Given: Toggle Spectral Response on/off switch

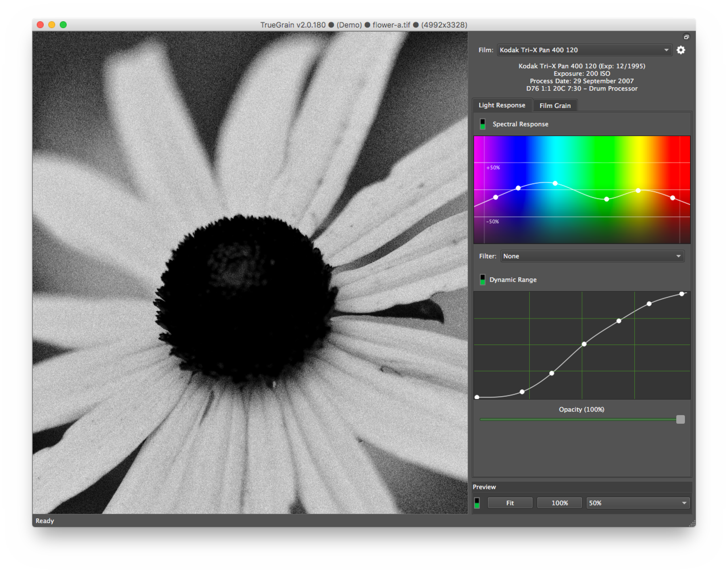Looking at the screenshot, I should tap(482, 124).
